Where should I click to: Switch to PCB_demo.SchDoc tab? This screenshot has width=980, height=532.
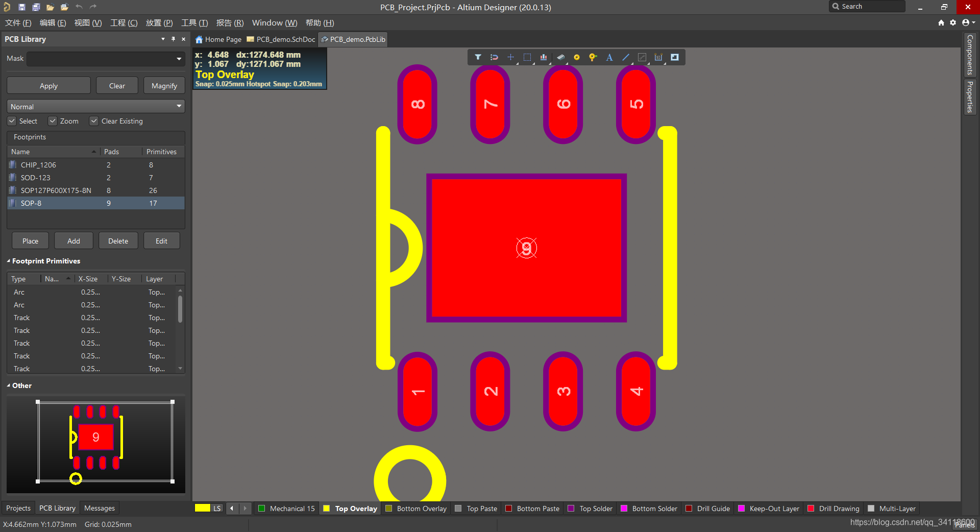point(281,39)
